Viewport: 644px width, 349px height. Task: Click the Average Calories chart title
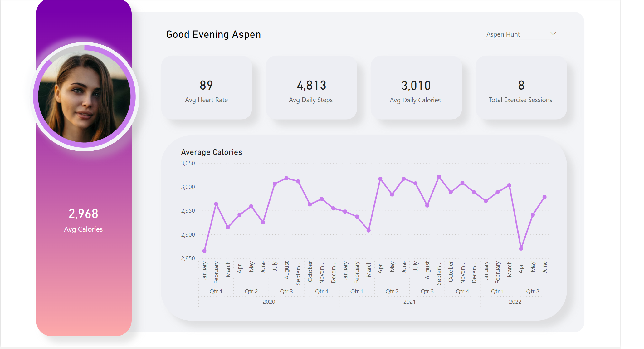click(212, 152)
